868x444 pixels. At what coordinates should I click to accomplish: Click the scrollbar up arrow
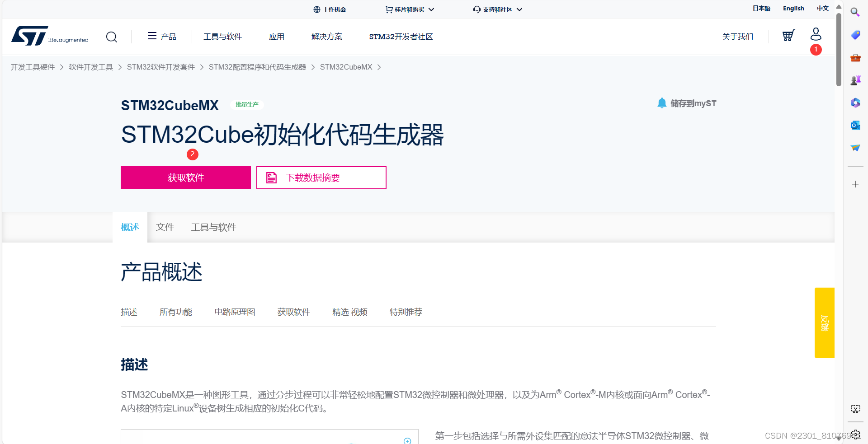click(839, 7)
